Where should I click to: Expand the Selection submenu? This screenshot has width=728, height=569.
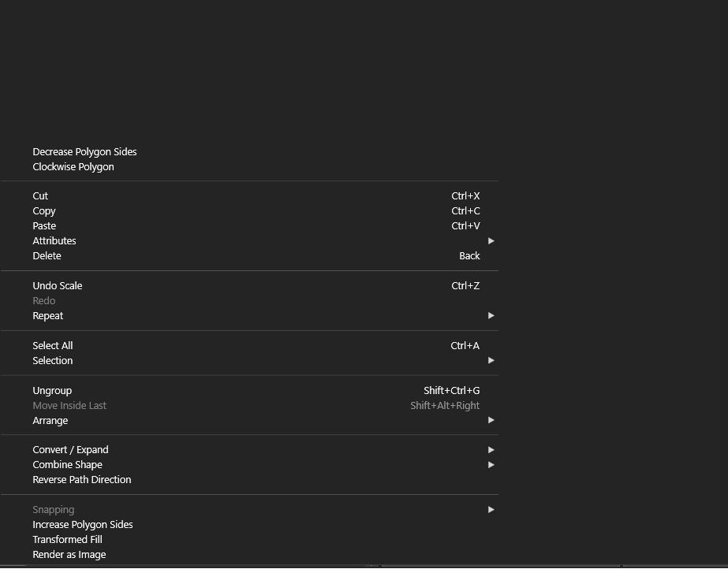tap(53, 361)
